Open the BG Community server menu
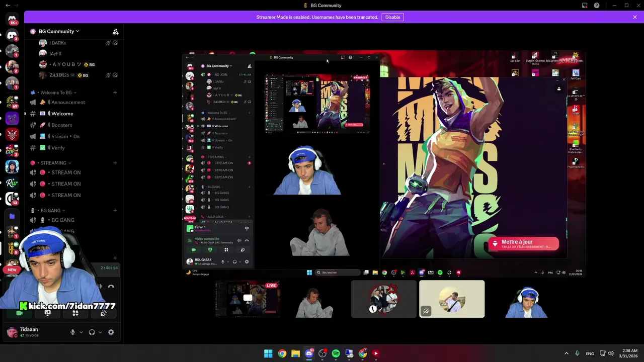The image size is (644, 362). click(x=59, y=31)
